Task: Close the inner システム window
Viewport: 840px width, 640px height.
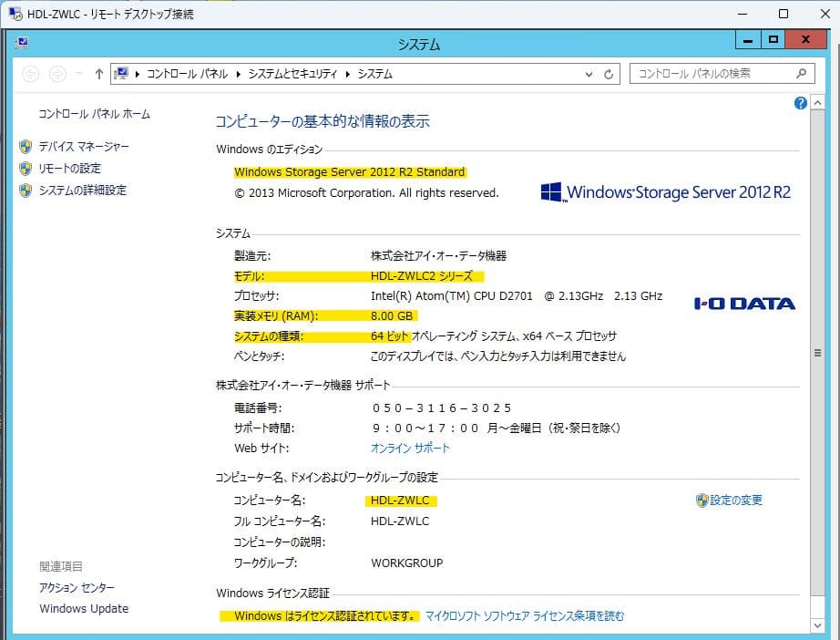Action: click(x=805, y=40)
